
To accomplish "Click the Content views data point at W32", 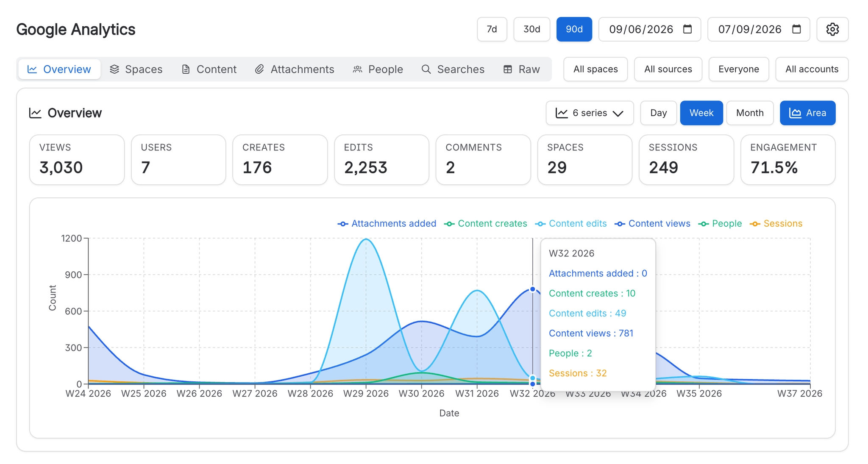I will click(x=533, y=289).
